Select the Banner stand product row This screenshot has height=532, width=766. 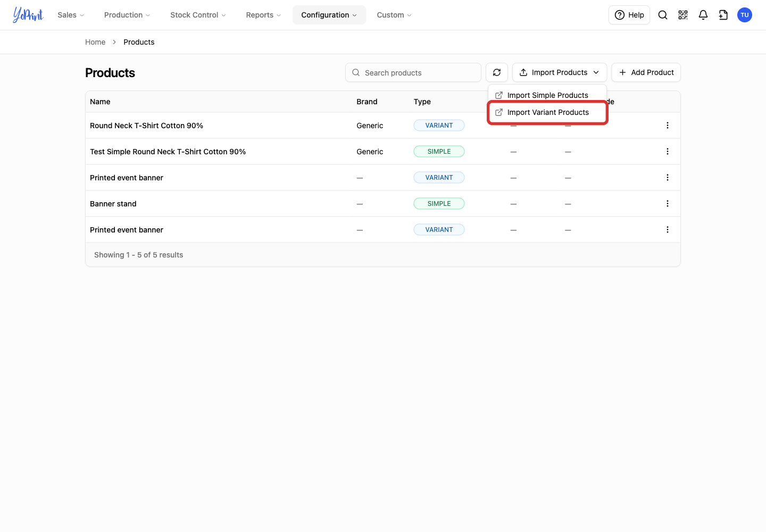(x=383, y=204)
